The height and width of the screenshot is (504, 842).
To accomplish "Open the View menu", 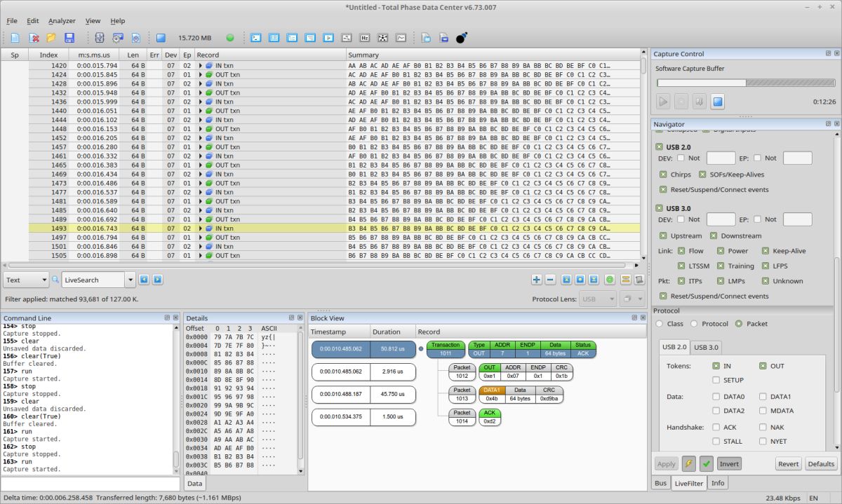I will point(93,21).
